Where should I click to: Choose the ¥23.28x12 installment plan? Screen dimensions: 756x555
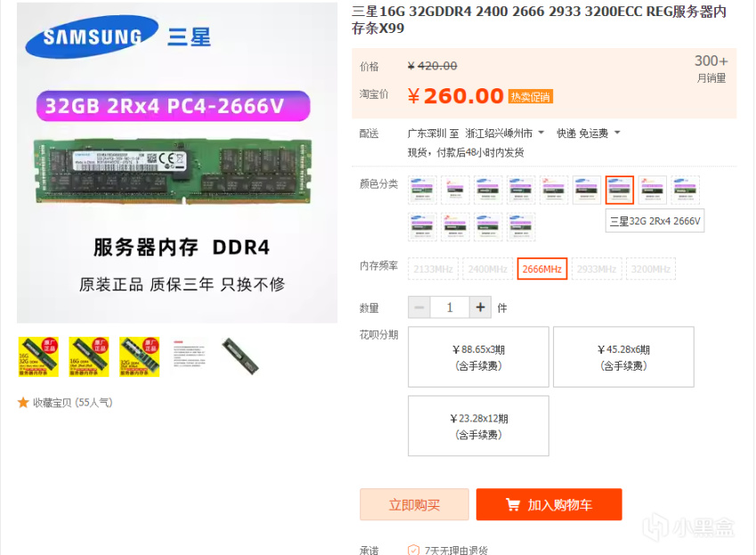pyautogui.click(x=478, y=426)
